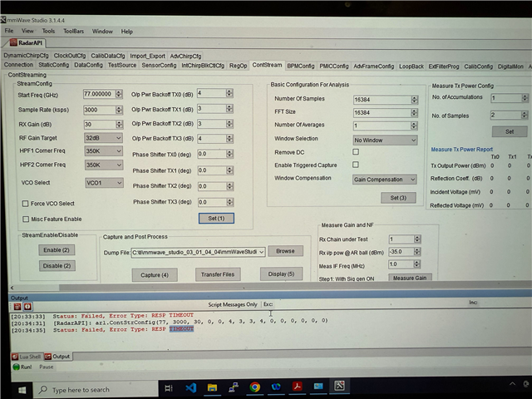
Task: Click the Windows Start button
Action: [22, 390]
